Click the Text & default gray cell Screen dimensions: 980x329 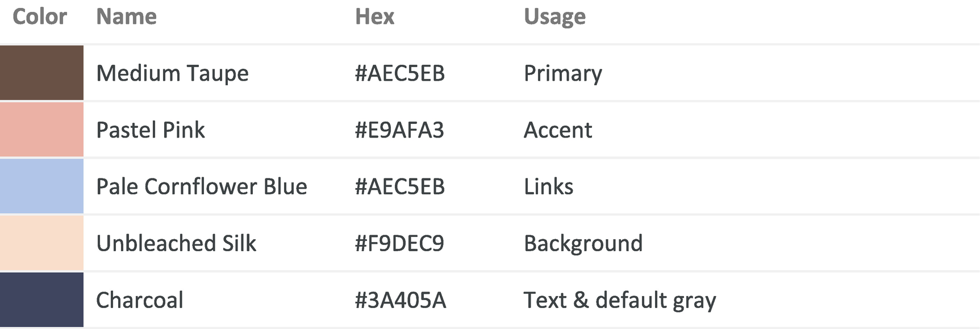coord(619,300)
